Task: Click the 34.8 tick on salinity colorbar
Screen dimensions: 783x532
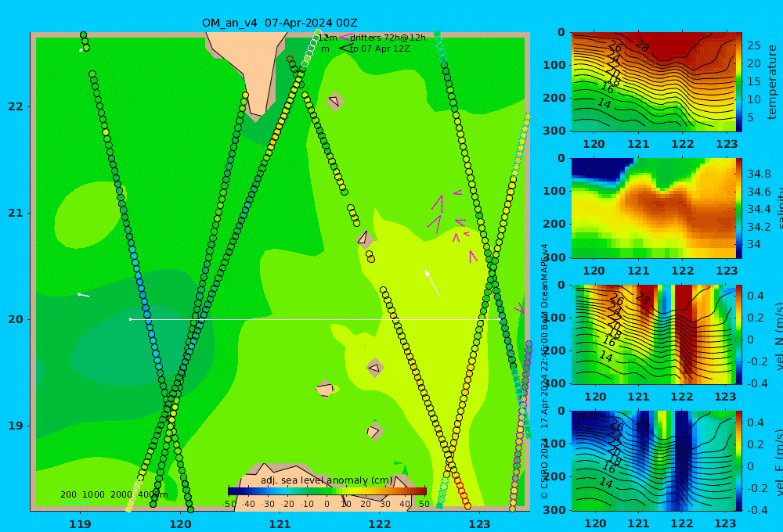Action: click(759, 174)
